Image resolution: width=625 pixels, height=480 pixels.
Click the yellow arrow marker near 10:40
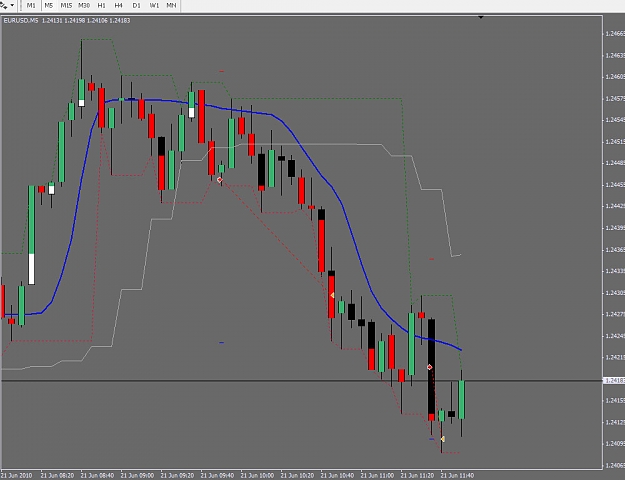click(332, 295)
